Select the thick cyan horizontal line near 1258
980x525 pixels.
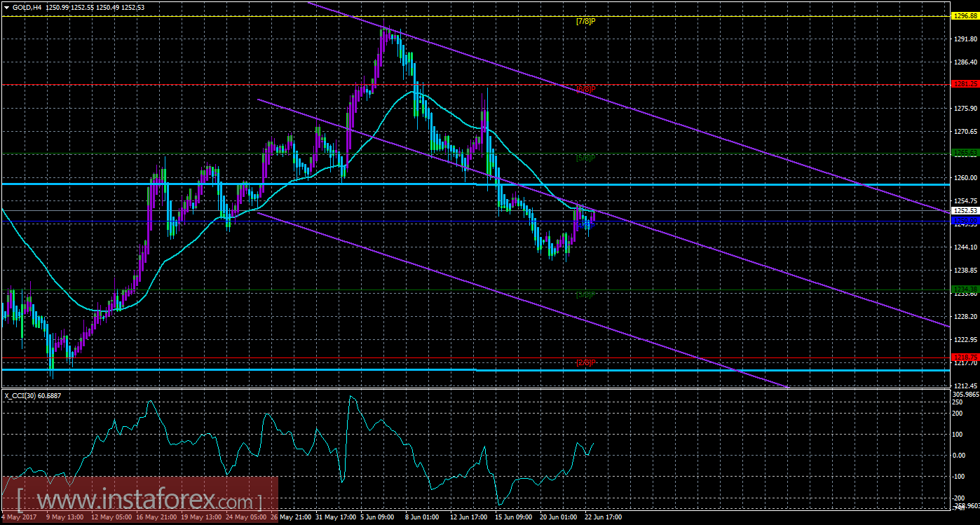tap(475, 184)
